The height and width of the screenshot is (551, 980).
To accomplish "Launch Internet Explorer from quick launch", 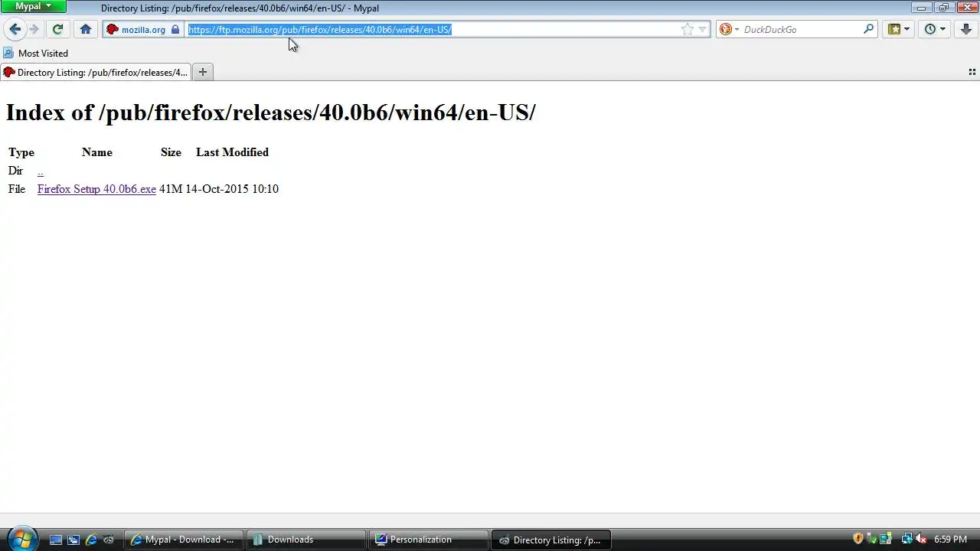I will 91,540.
